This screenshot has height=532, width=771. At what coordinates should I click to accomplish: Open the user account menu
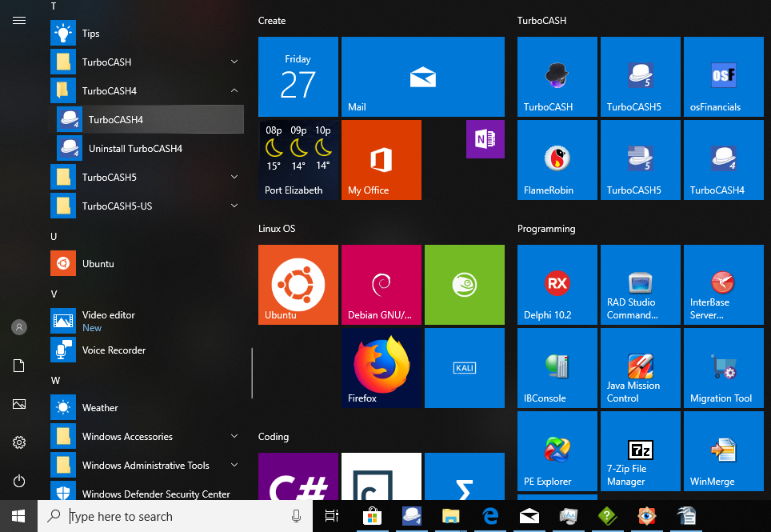click(x=18, y=327)
